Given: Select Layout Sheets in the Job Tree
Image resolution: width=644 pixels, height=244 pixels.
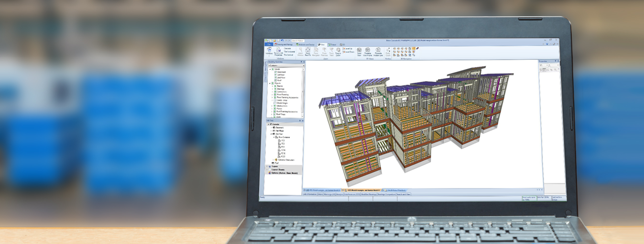Looking at the screenshot, I should (x=278, y=169).
